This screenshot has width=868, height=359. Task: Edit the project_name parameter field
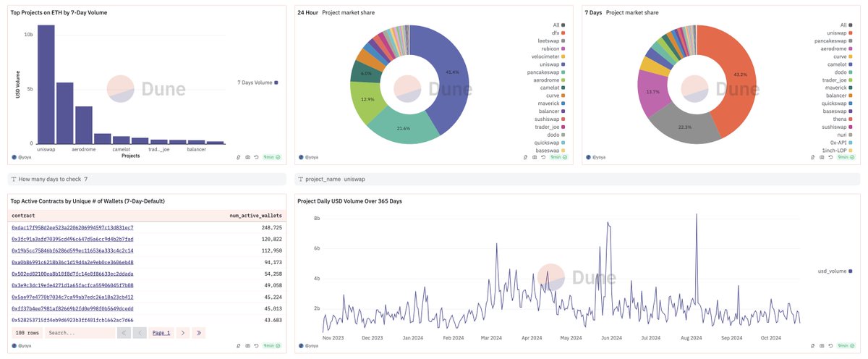[x=579, y=178]
